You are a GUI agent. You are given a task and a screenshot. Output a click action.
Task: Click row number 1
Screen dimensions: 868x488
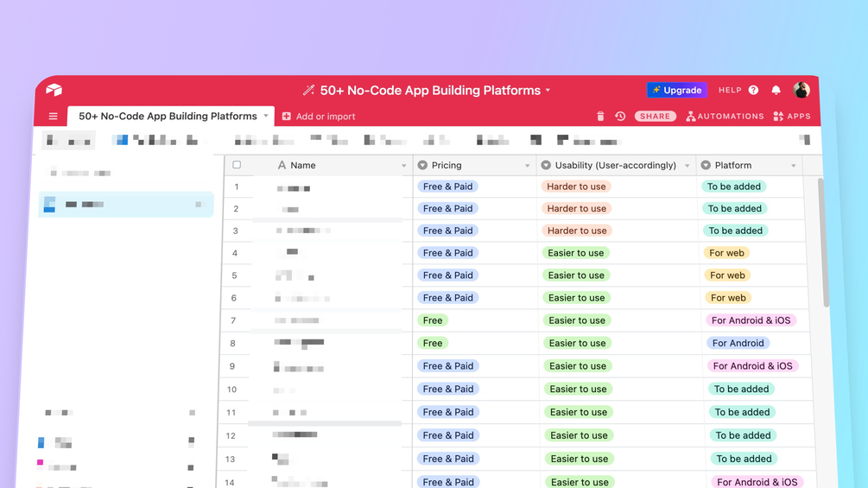pyautogui.click(x=237, y=187)
